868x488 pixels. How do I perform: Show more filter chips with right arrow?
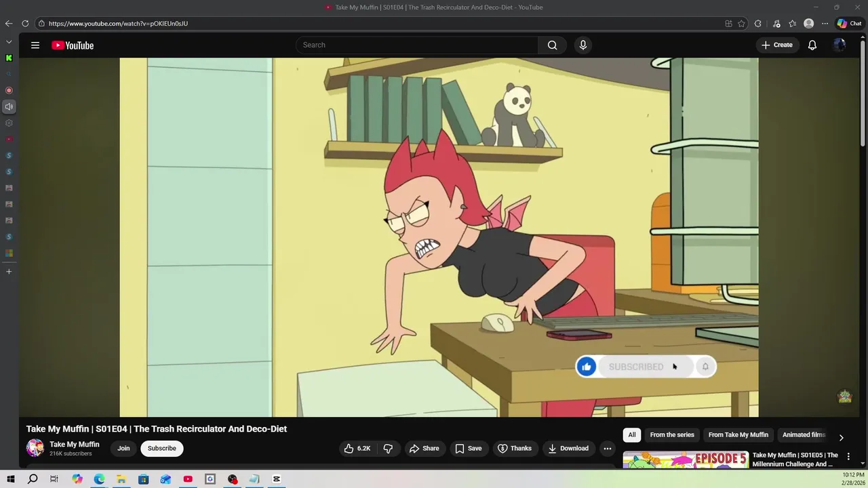pyautogui.click(x=841, y=437)
